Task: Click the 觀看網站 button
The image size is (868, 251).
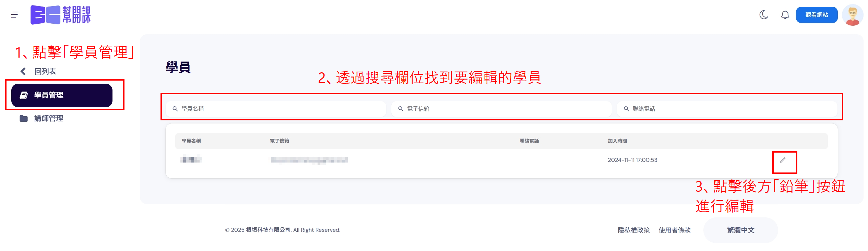Action: pyautogui.click(x=817, y=15)
